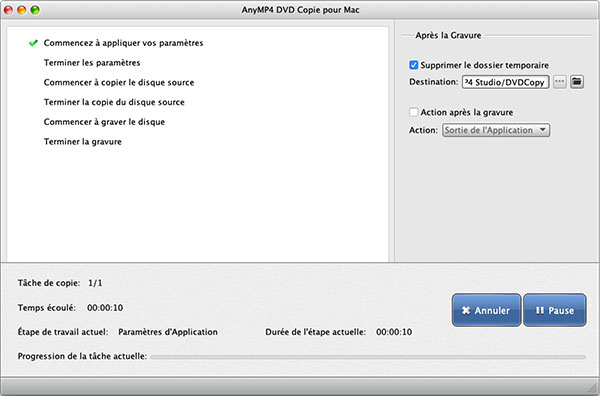Image resolution: width=600 pixels, height=396 pixels.
Task: Select 'Terminer la copie du disque source'
Action: coord(114,102)
